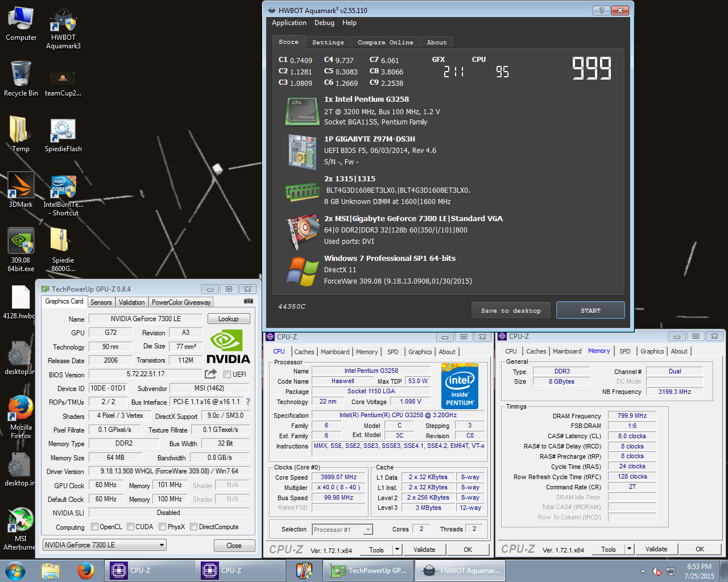Click the Lookup button in GPU-Z
728x582 pixels.
[x=229, y=319]
